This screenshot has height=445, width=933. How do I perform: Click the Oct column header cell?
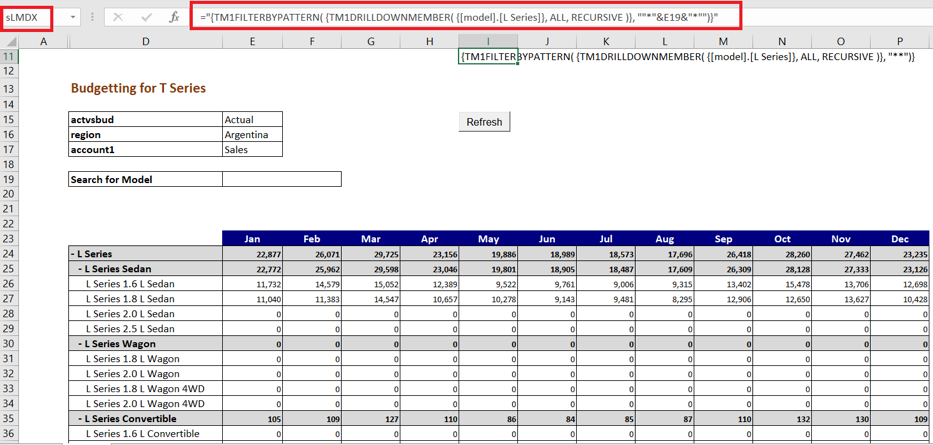point(782,239)
